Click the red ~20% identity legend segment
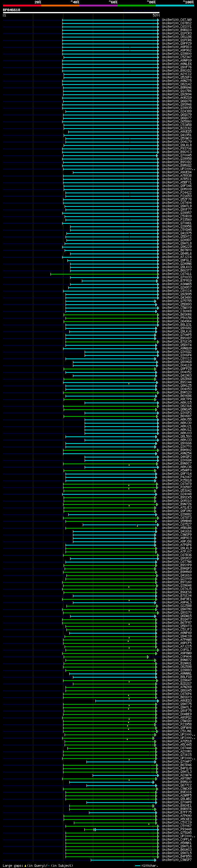The height and width of the screenshot is (868, 197). coord(22,6)
